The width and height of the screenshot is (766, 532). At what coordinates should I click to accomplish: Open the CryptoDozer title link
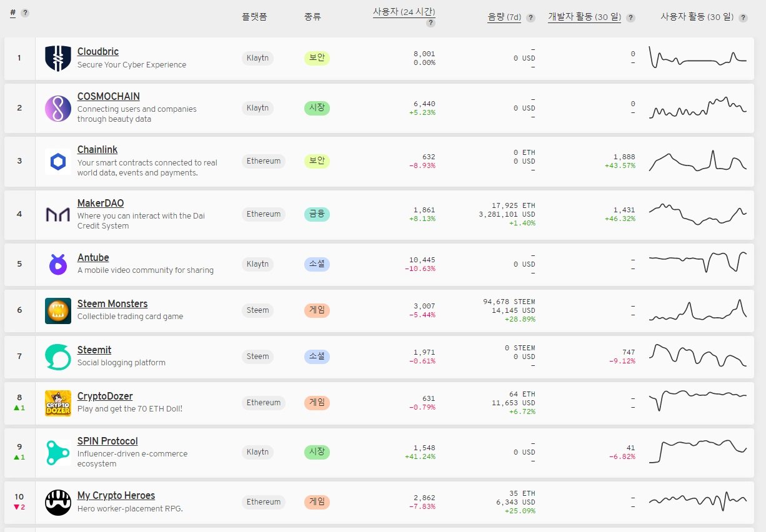[105, 397]
